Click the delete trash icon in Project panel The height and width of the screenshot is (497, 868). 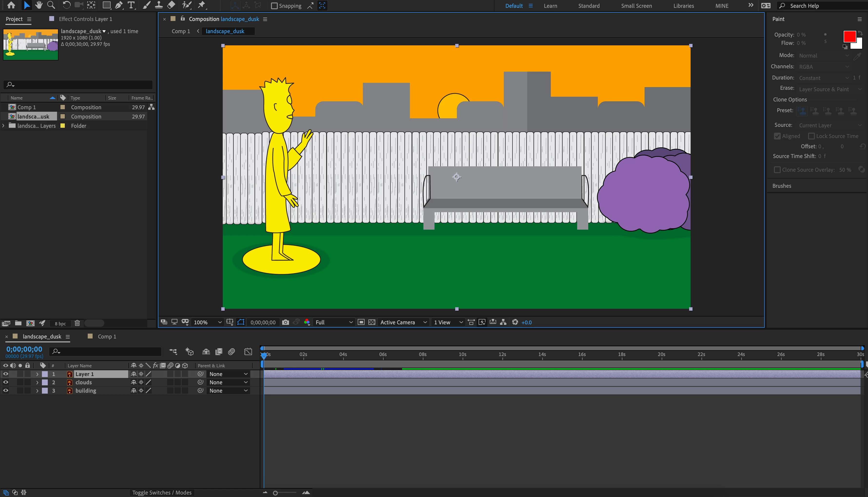pyautogui.click(x=77, y=323)
